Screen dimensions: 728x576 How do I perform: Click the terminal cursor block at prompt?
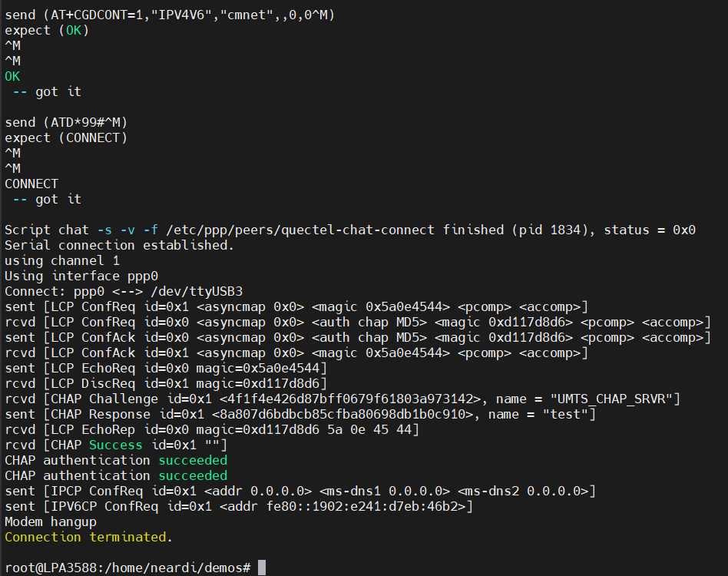click(262, 568)
